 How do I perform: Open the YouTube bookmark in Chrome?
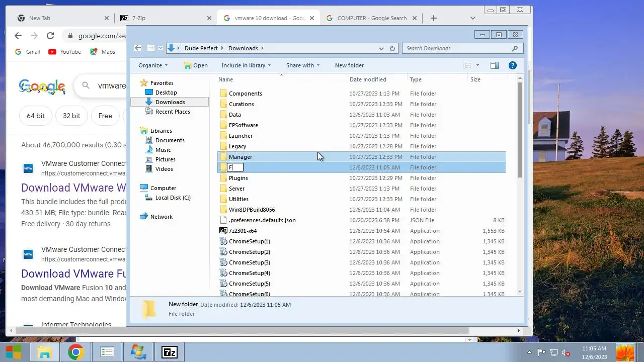tap(64, 52)
